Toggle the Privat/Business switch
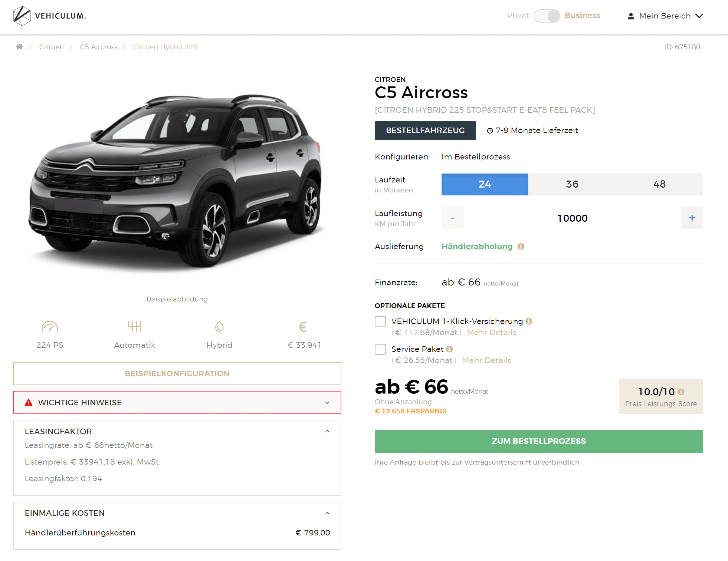Image resolution: width=728 pixels, height=561 pixels. click(x=547, y=16)
